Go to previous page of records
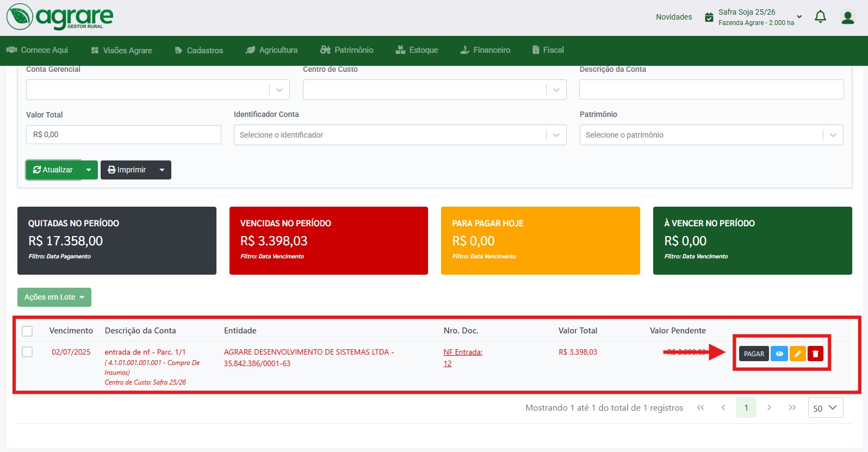Screen dimensions: 868x452 pos(723,407)
